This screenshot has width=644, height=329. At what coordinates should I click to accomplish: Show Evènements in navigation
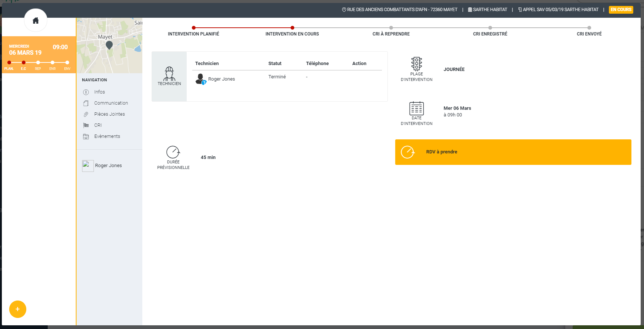(107, 136)
